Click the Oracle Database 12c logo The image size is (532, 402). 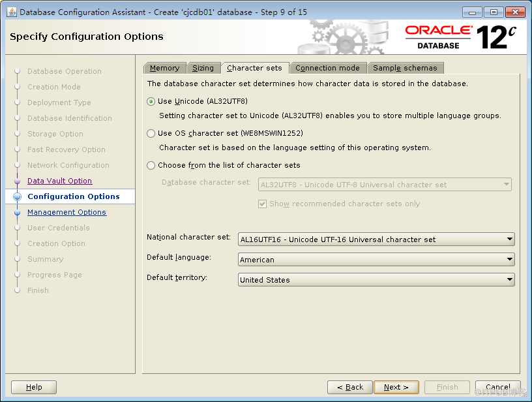click(x=461, y=37)
